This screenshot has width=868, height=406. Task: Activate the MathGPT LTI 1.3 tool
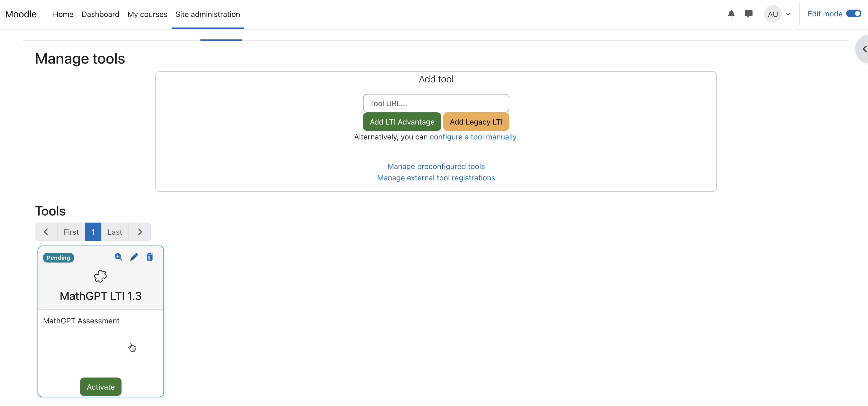[x=101, y=387]
